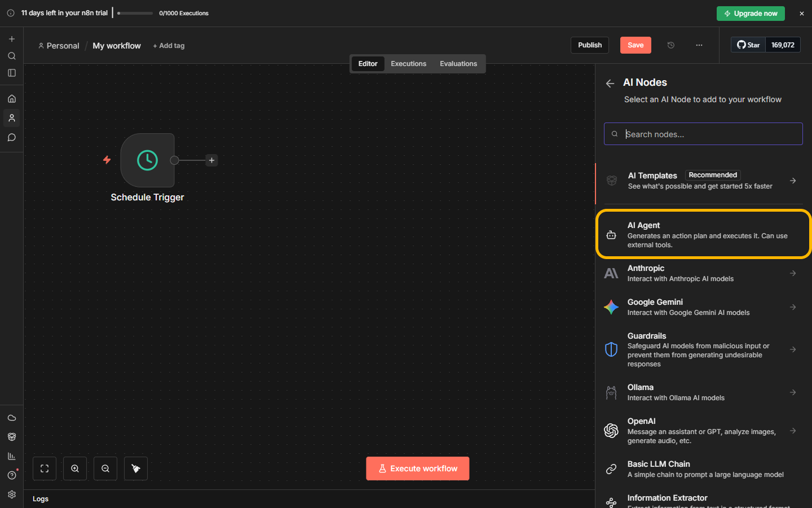Open the three-dot workflow options menu
The height and width of the screenshot is (508, 812).
pos(699,45)
